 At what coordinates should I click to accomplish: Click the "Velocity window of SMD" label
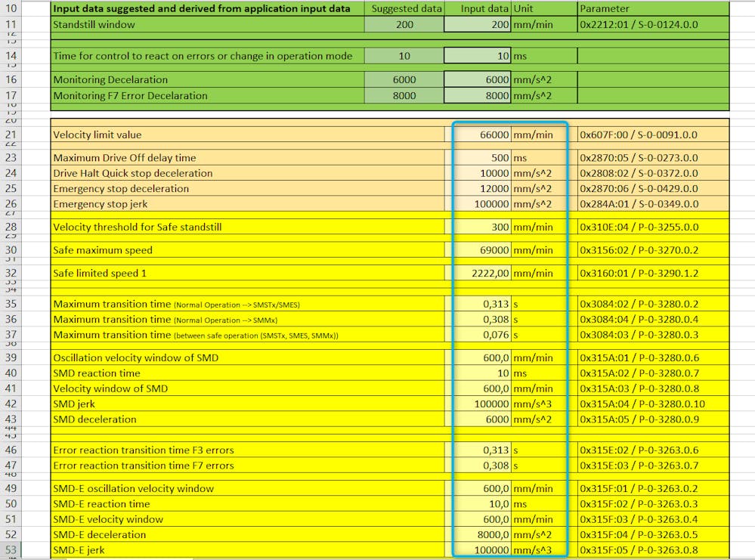[247, 388]
